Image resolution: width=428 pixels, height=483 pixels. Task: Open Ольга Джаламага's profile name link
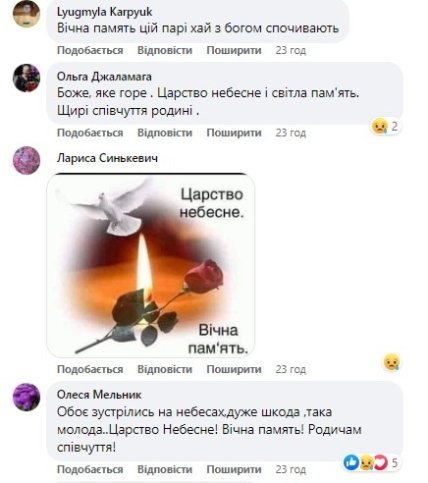point(104,77)
